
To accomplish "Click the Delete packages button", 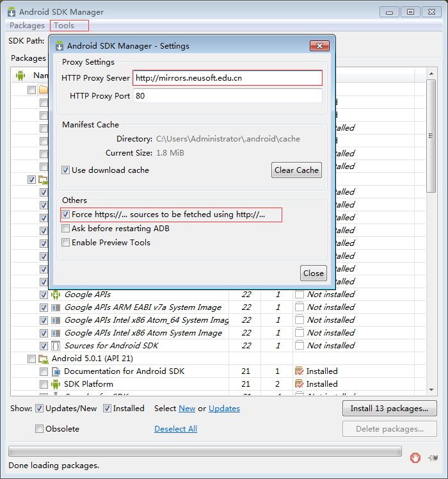I will click(x=389, y=429).
